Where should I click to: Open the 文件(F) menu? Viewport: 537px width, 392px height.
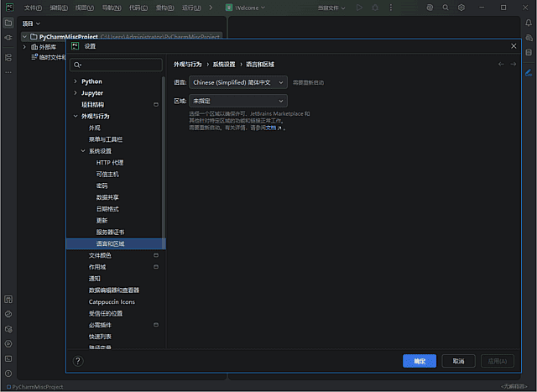click(x=33, y=8)
